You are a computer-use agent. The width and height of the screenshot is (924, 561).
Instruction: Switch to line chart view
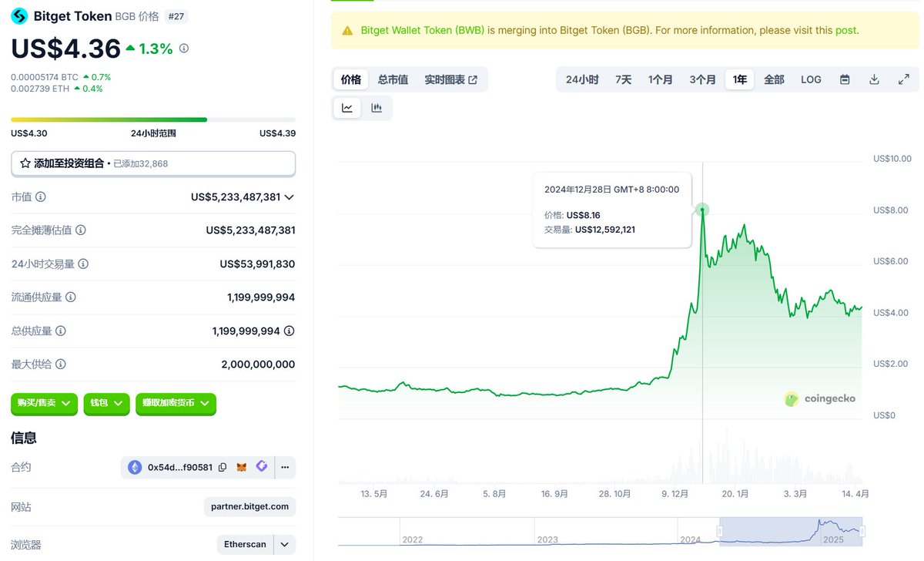pyautogui.click(x=347, y=108)
